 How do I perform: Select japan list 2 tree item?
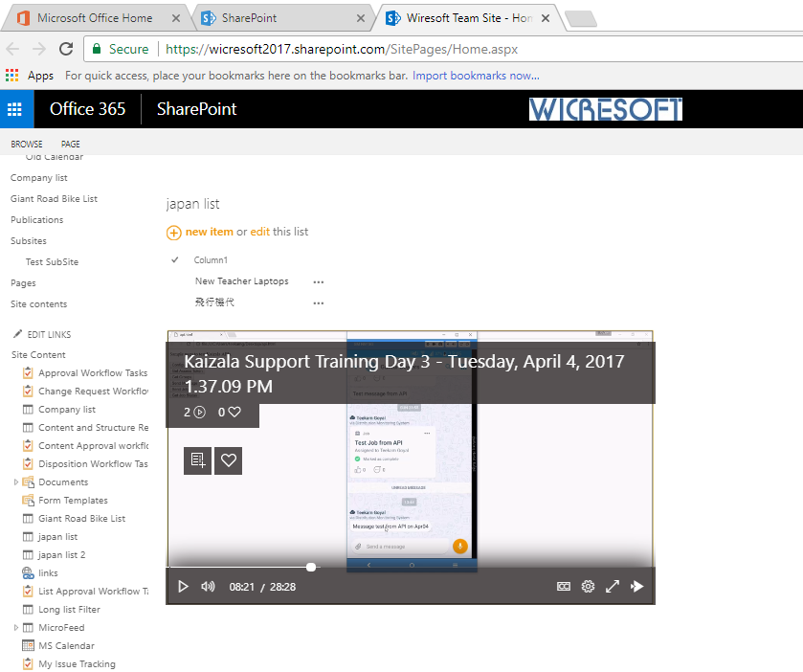point(61,554)
